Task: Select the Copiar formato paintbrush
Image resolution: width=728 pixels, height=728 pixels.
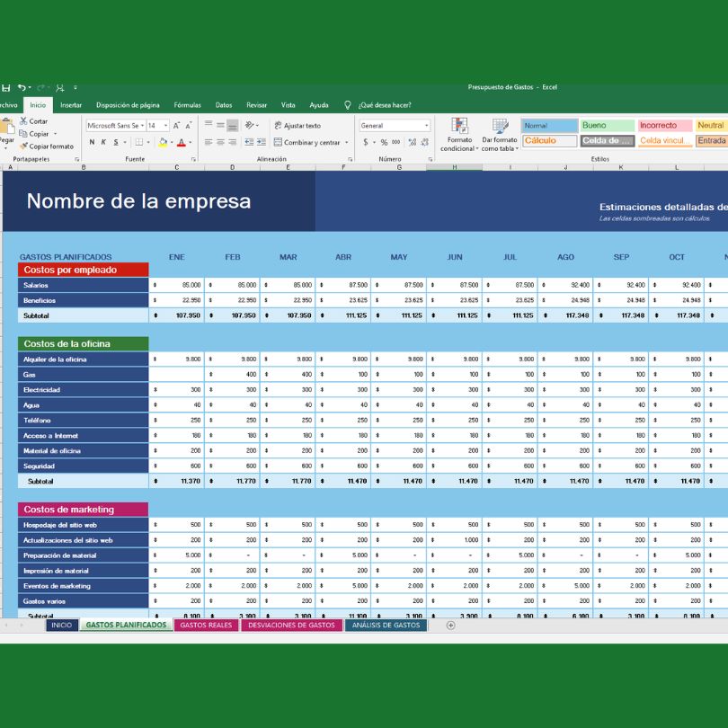Action: coord(24,146)
